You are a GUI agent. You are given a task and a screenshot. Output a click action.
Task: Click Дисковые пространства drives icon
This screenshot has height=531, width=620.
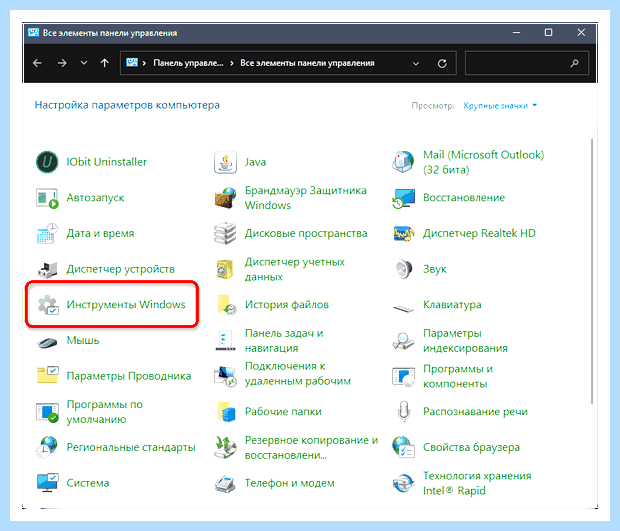click(225, 233)
